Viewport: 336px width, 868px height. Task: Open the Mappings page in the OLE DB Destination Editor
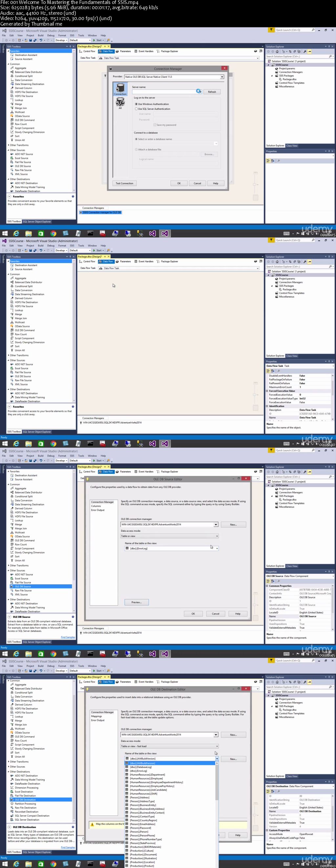[96, 716]
